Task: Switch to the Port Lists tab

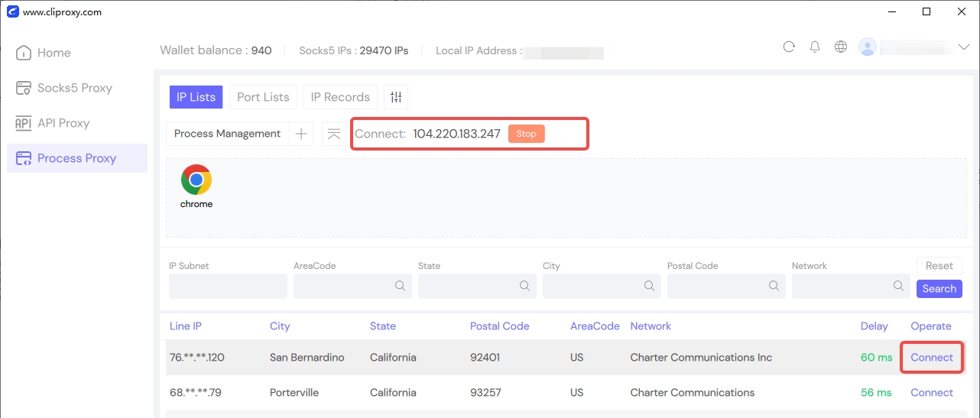Action: coord(263,97)
